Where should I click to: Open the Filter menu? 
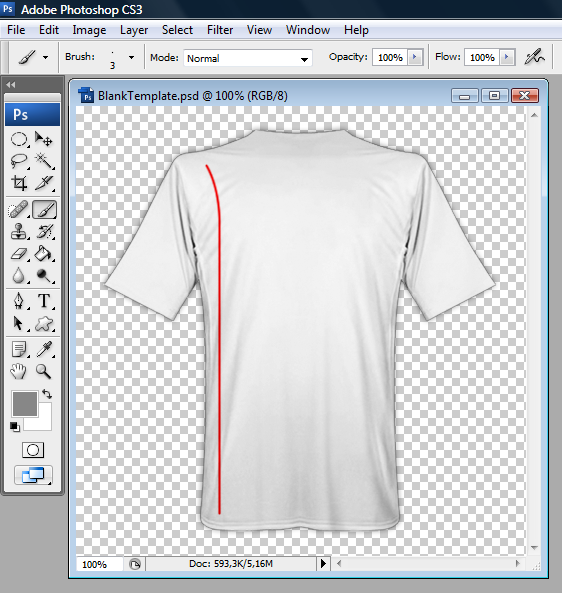pos(220,30)
